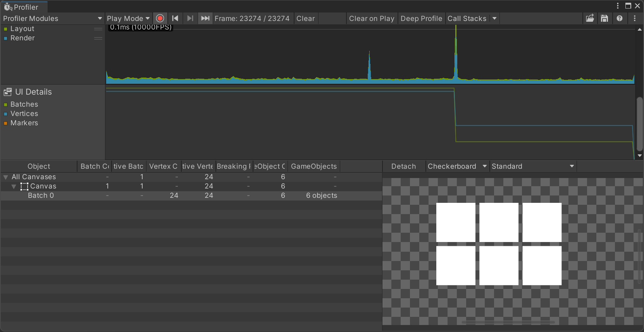Load saved profiler data from file

pyautogui.click(x=590, y=18)
